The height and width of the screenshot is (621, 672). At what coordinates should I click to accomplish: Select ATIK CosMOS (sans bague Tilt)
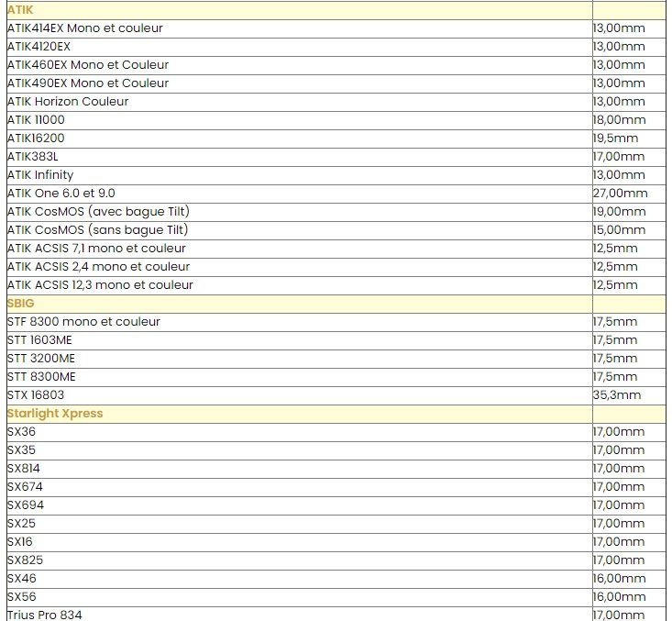[x=97, y=230]
